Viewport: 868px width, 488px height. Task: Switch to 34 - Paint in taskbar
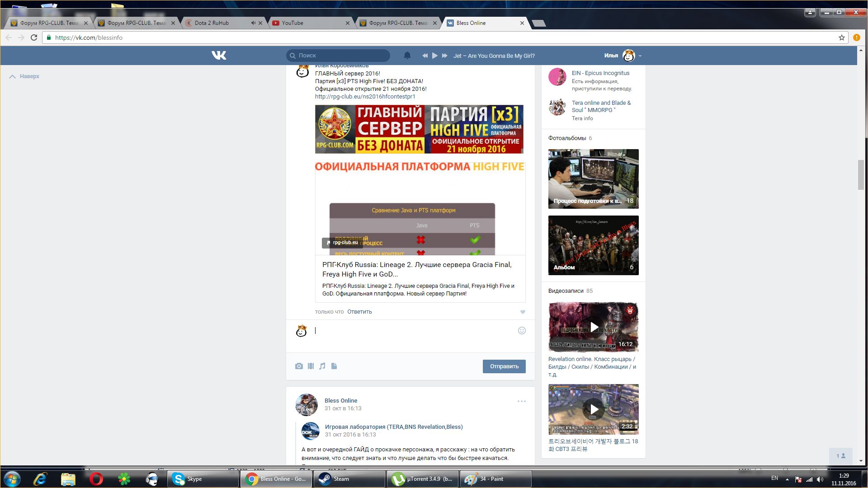(x=495, y=479)
